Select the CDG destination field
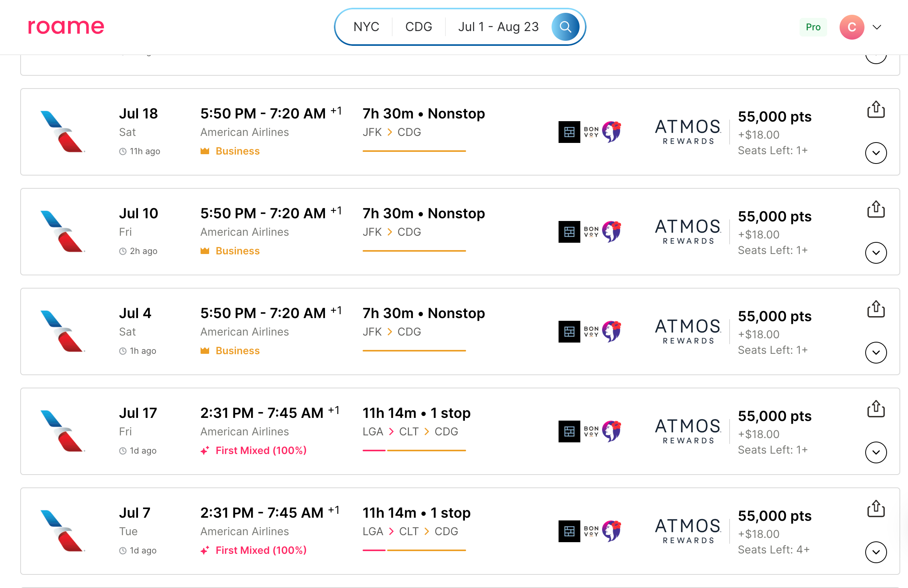 [x=419, y=26]
